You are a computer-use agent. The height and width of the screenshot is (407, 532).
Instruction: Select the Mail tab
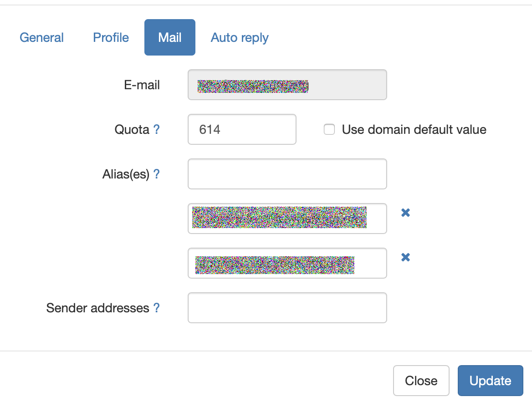point(169,37)
